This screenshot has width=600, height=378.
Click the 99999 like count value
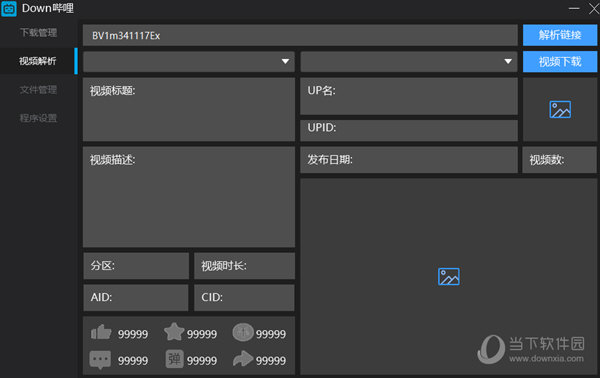(133, 334)
